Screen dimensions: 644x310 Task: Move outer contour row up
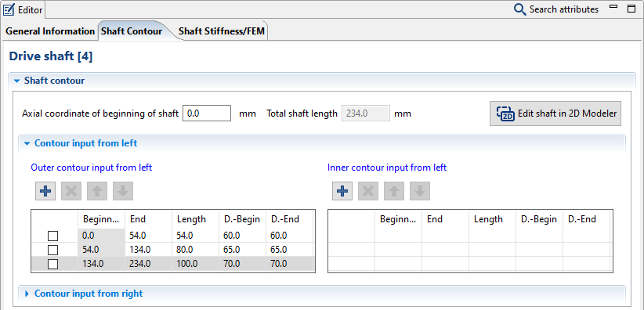pyautogui.click(x=97, y=191)
